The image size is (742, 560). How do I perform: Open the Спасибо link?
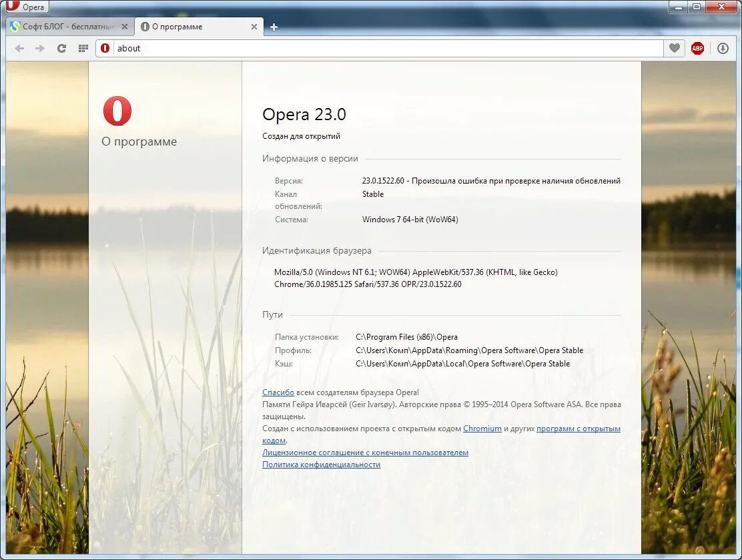click(278, 392)
